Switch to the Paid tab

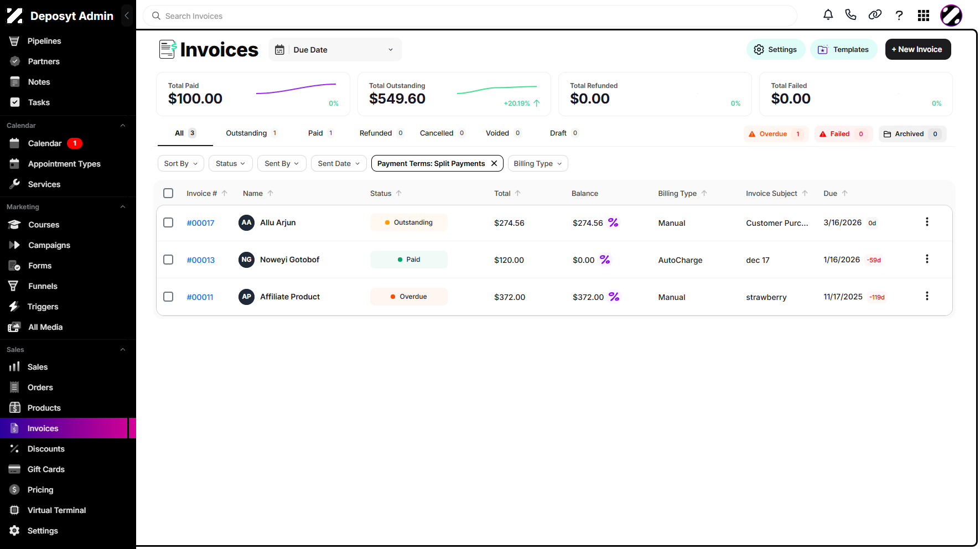321,133
